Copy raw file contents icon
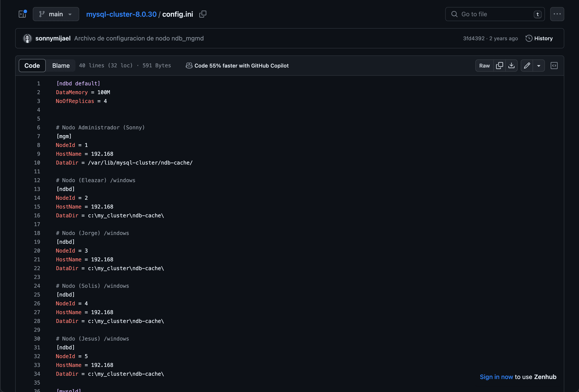This screenshot has width=579, height=392. [x=499, y=66]
